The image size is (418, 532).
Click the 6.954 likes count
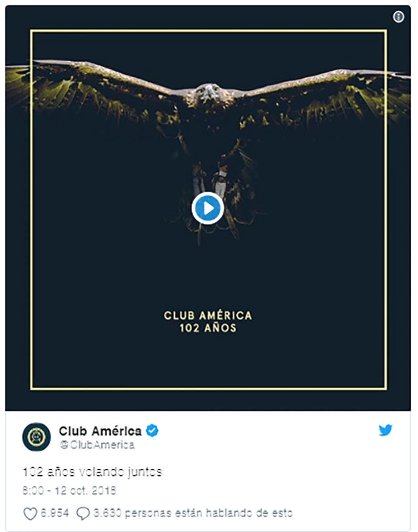tap(55, 512)
